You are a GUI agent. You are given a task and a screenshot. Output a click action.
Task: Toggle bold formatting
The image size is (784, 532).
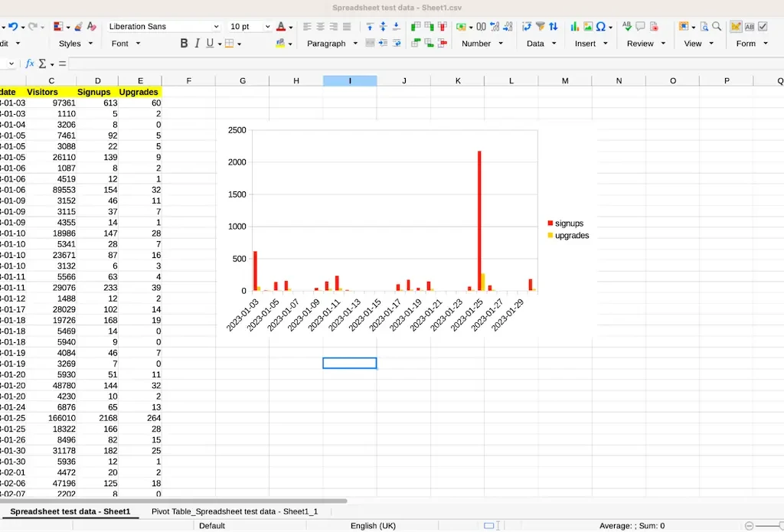(x=183, y=43)
